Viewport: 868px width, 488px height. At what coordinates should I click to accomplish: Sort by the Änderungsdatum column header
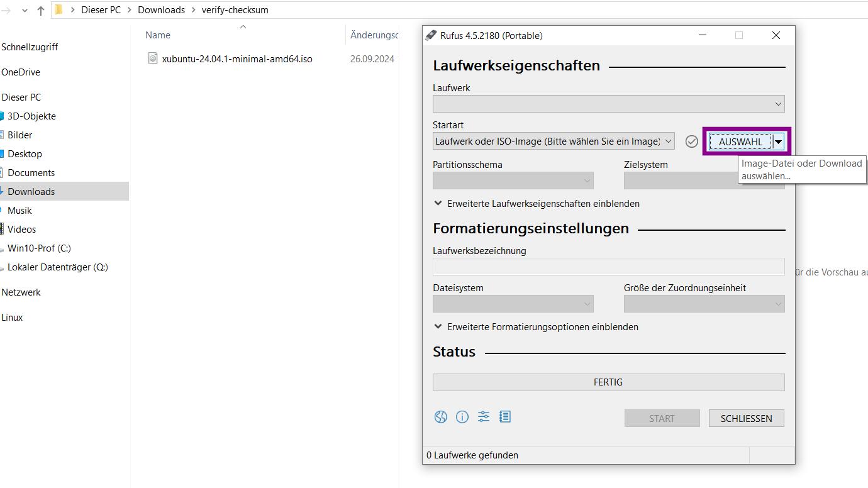(x=374, y=35)
